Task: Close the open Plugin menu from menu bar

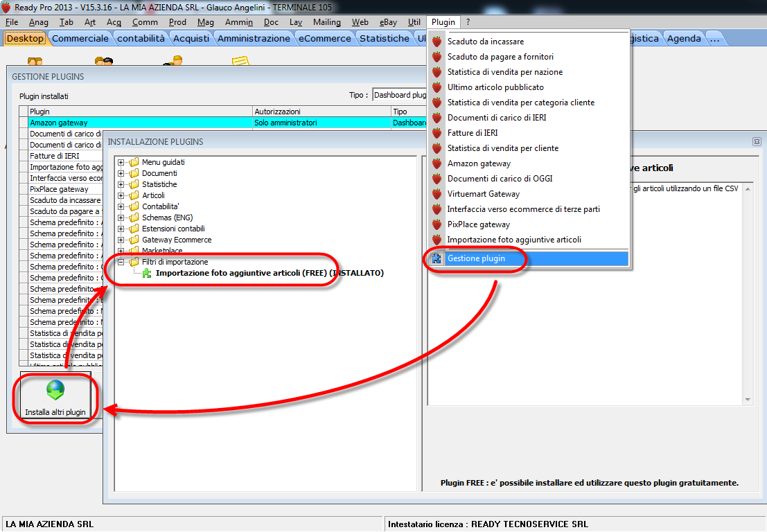Action: 443,22
